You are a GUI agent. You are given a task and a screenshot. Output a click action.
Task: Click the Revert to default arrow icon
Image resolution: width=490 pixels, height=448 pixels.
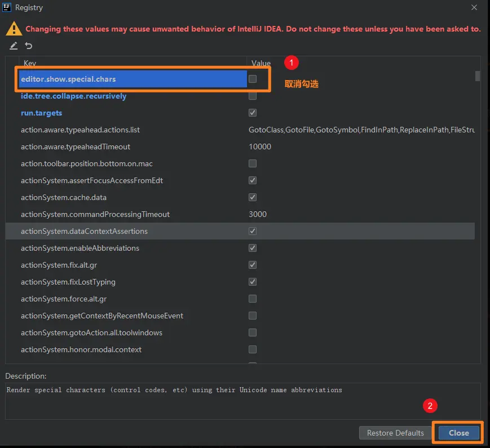pyautogui.click(x=28, y=46)
